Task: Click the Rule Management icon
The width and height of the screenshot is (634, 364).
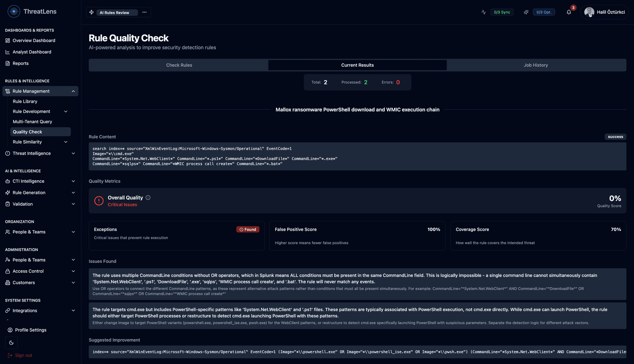Action: point(8,91)
